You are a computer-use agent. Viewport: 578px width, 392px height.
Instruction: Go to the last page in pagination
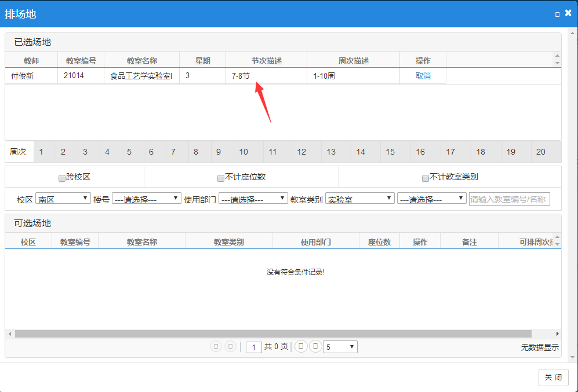point(315,346)
